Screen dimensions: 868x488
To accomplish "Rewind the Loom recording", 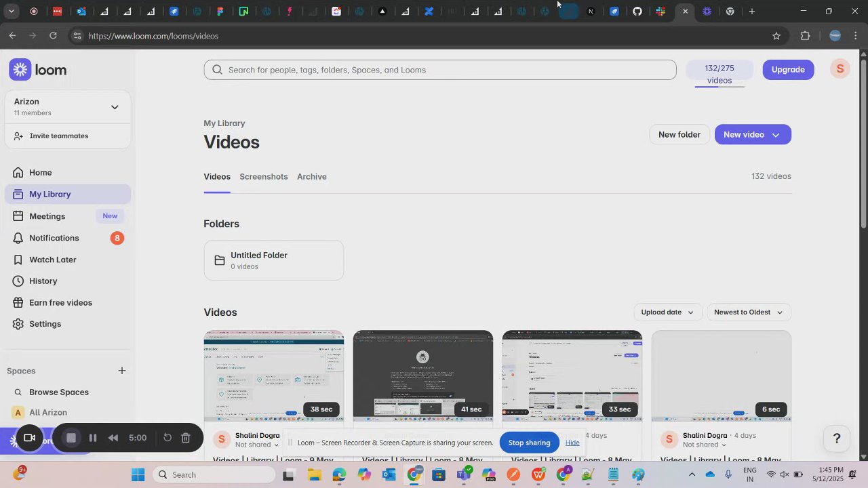I will coord(113,438).
